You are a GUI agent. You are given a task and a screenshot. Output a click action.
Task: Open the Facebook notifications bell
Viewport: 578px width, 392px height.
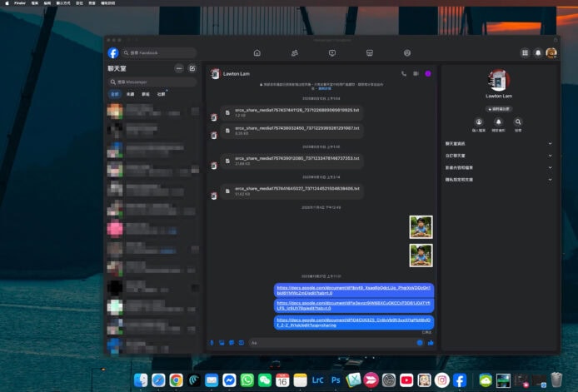point(538,52)
